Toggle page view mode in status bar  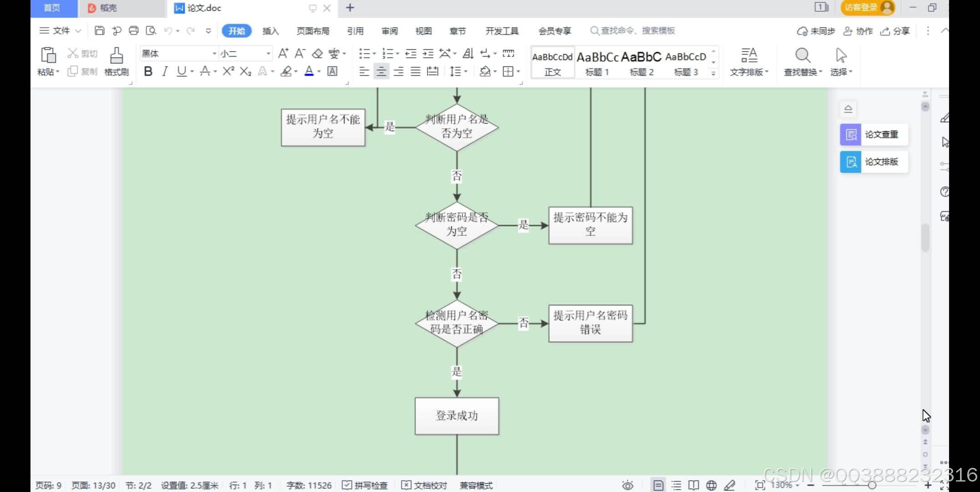[x=658, y=485]
